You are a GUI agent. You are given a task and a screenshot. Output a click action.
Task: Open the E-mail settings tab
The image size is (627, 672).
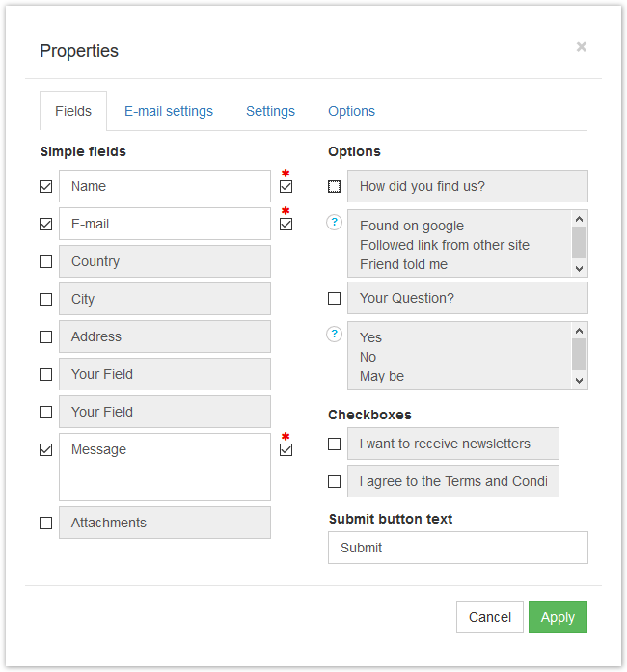[169, 111]
